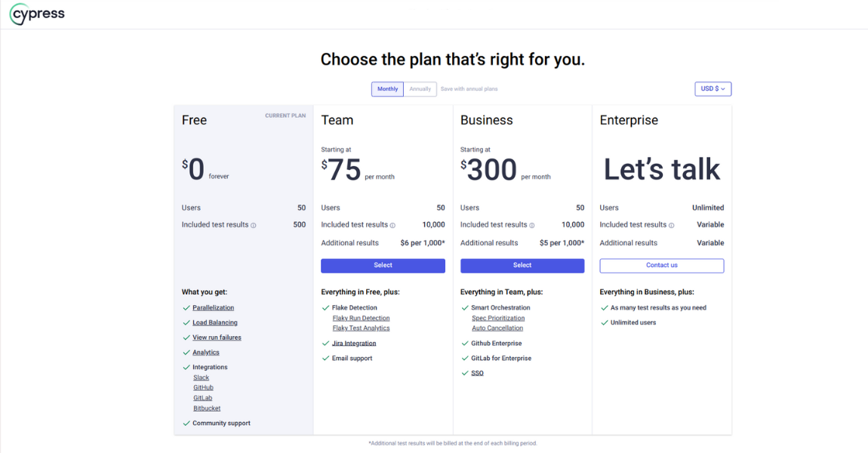Image resolution: width=868 pixels, height=453 pixels.
Task: Click info icon beside Enterprise plan test results
Action: click(672, 225)
